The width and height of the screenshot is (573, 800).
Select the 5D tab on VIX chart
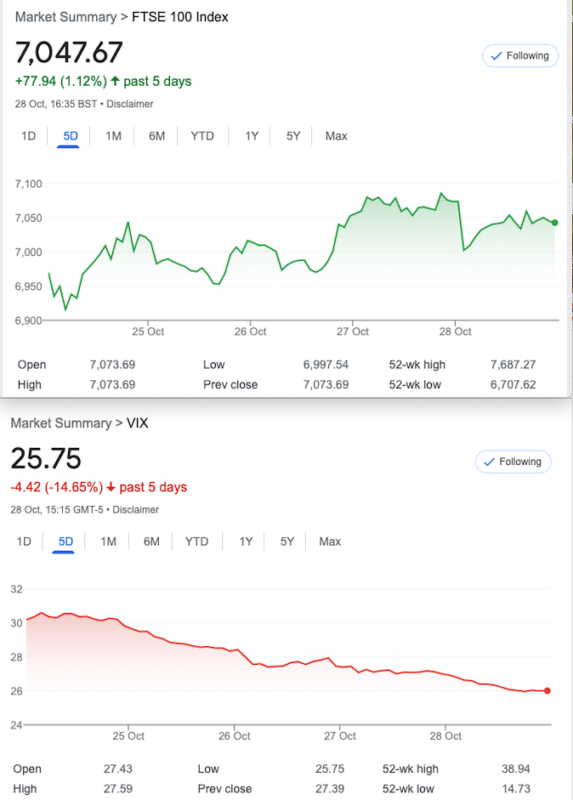[x=66, y=542]
